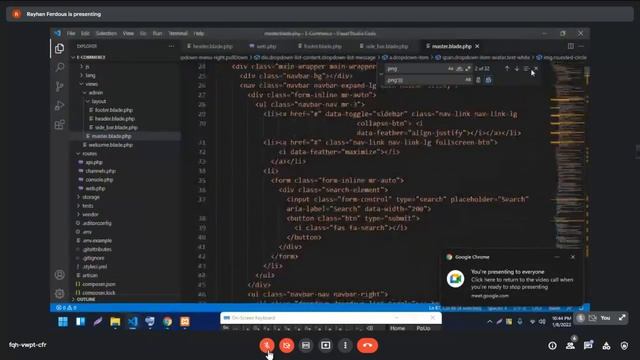This screenshot has height=360, width=640.
Task: Open the Edit menu
Action: coord(85,33)
